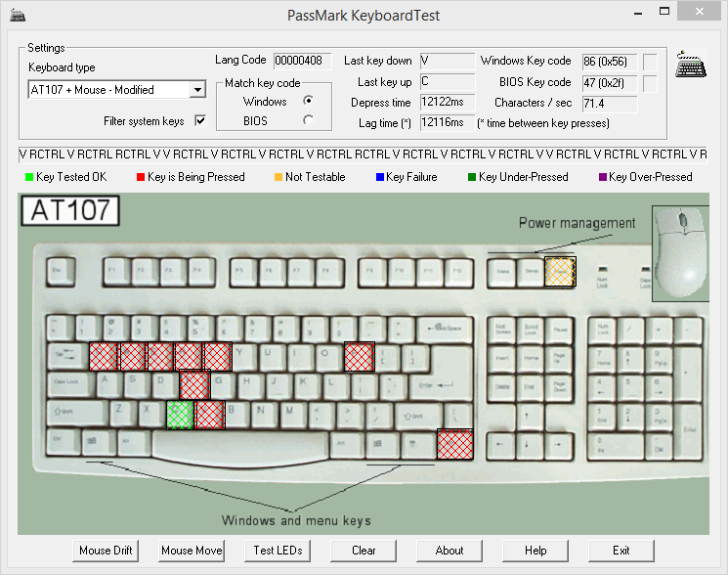Image resolution: width=728 pixels, height=575 pixels.
Task: Click the AT107 + Mouse - Modified combo box
Action: 117,89
